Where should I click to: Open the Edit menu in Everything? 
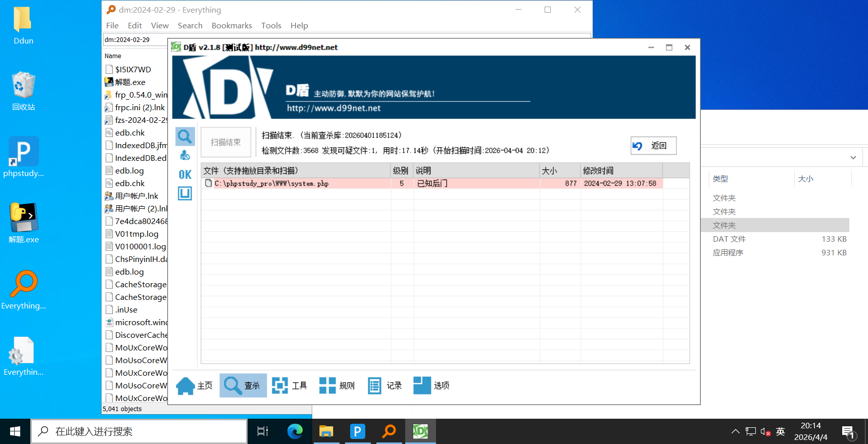135,25
